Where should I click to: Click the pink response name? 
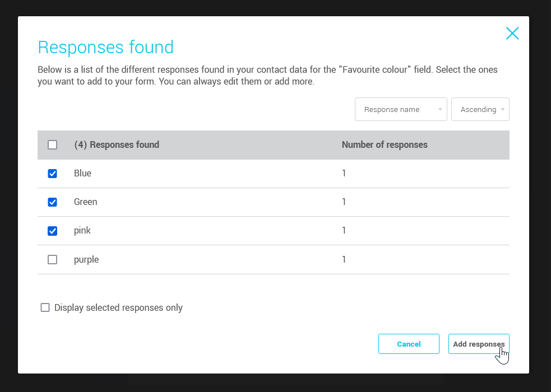(x=82, y=231)
